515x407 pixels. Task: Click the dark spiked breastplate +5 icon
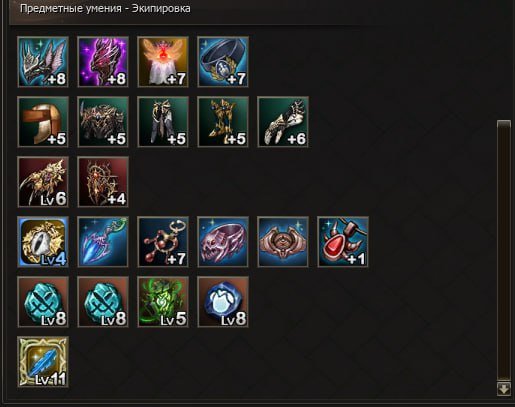(x=103, y=122)
